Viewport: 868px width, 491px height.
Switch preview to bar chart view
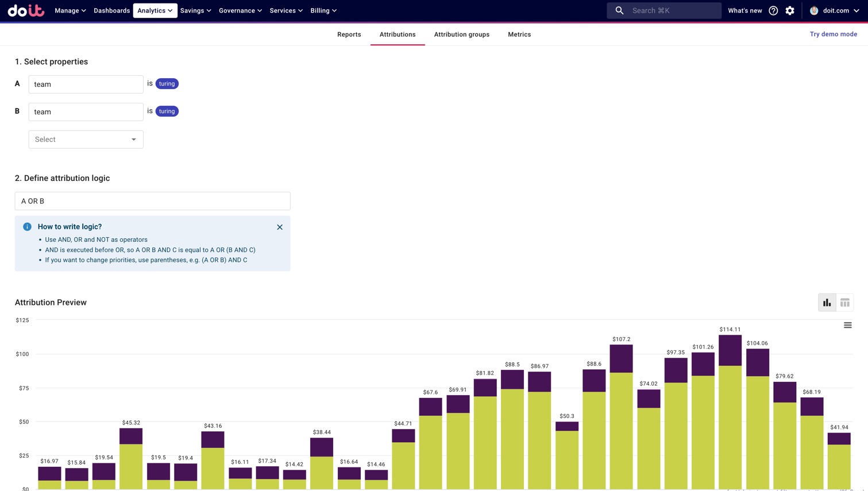(x=827, y=303)
